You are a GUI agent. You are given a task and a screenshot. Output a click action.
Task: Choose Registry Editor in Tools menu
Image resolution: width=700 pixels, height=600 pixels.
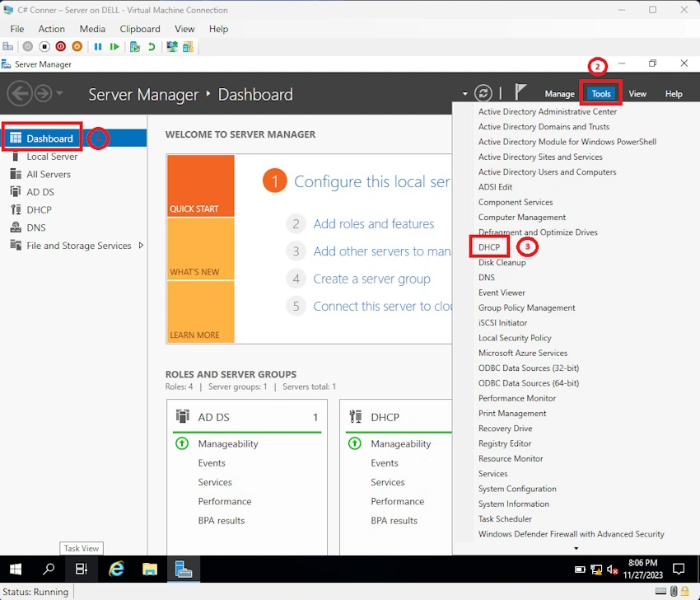[x=505, y=443]
